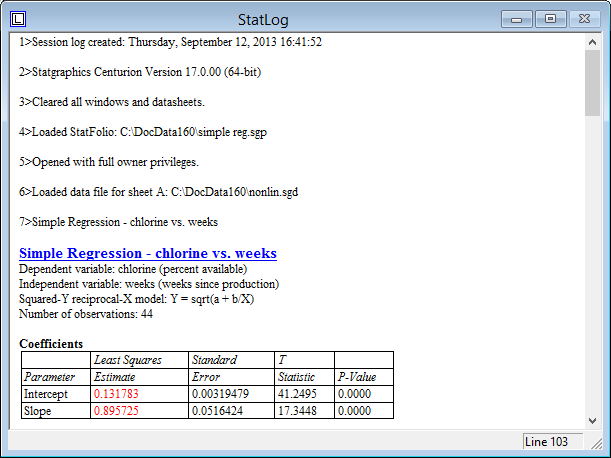Click the Loaded StatFolio log entry
Image resolution: width=611 pixels, height=458 pixels.
pyautogui.click(x=143, y=132)
